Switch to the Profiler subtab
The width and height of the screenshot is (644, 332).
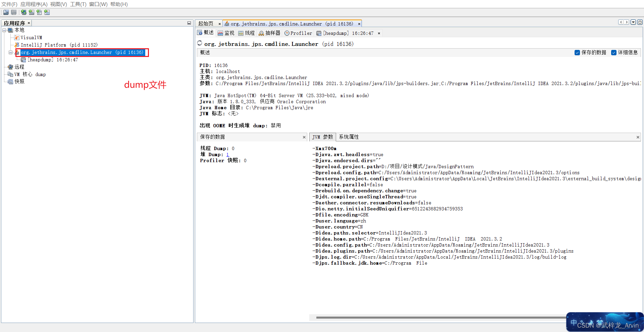pos(298,33)
